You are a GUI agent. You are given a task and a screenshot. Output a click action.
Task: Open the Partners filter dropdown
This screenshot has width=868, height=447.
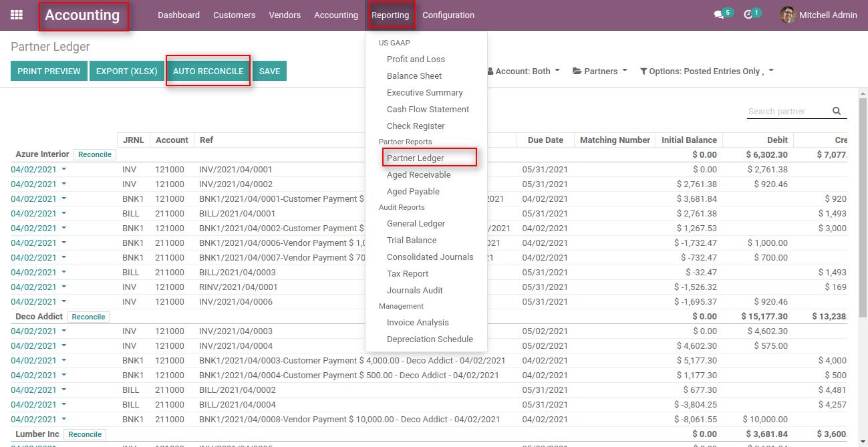[600, 71]
